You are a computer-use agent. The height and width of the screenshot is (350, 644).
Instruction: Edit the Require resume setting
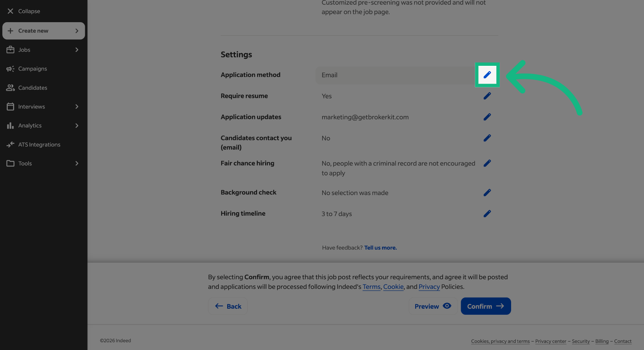click(487, 96)
